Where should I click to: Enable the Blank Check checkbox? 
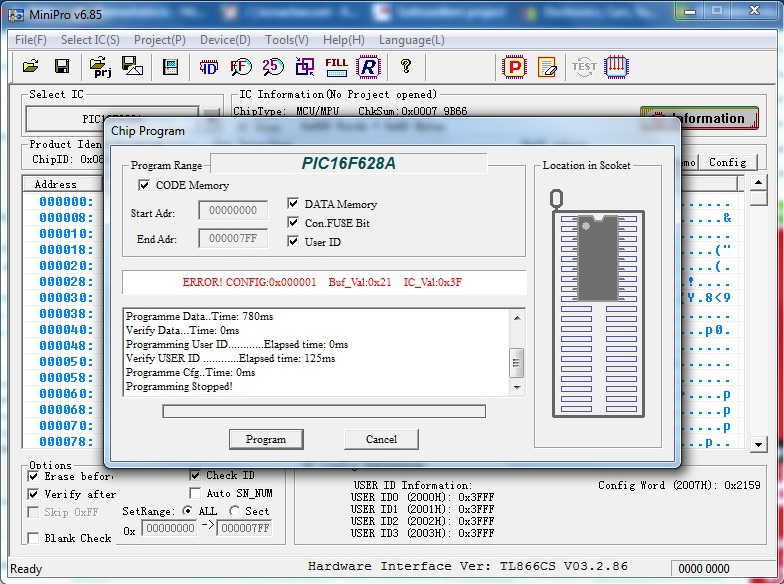[x=34, y=538]
